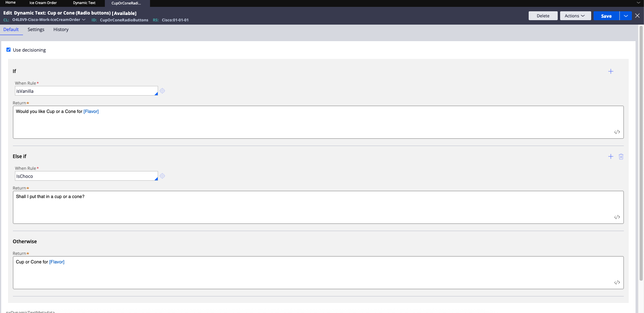Switch to the Ice Cream Order tab
644x313 pixels.
43,3
